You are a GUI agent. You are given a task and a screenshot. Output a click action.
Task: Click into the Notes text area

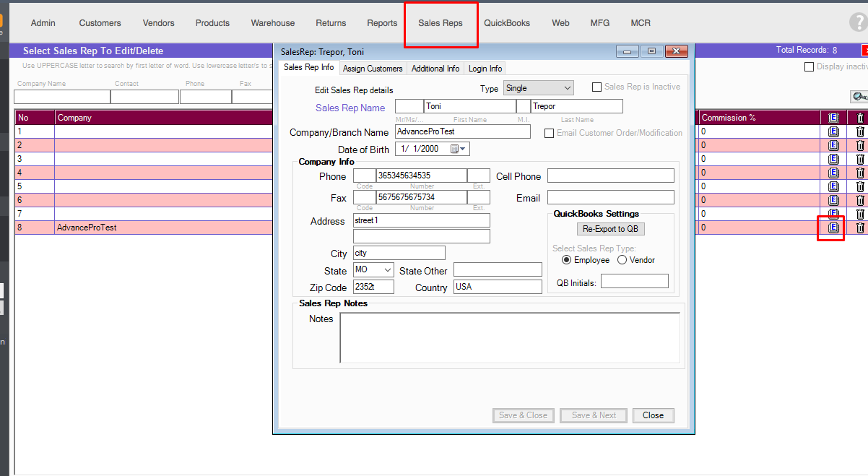tap(509, 337)
